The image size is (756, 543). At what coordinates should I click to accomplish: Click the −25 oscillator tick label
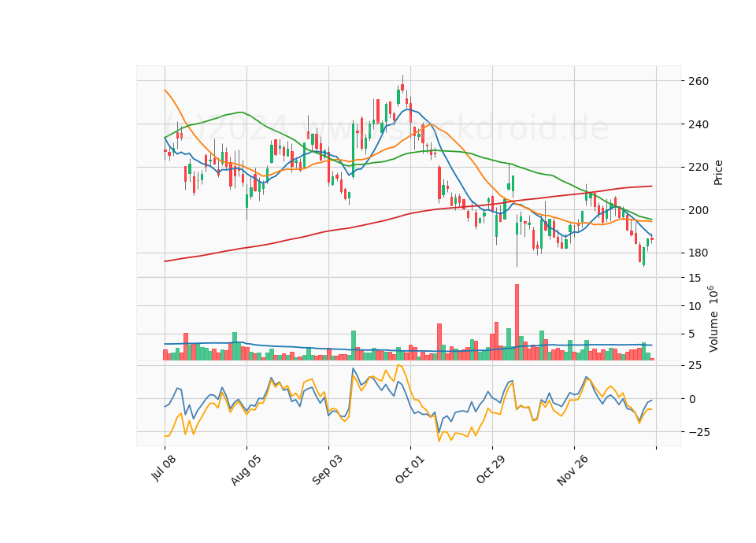699,432
